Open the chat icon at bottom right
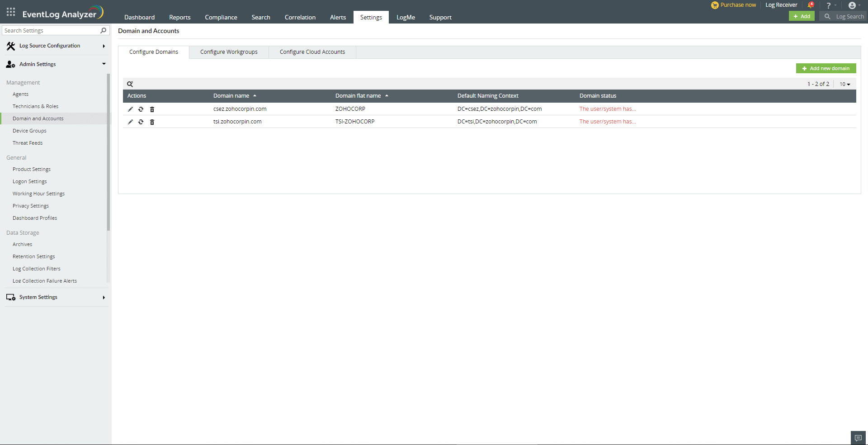 [858, 438]
